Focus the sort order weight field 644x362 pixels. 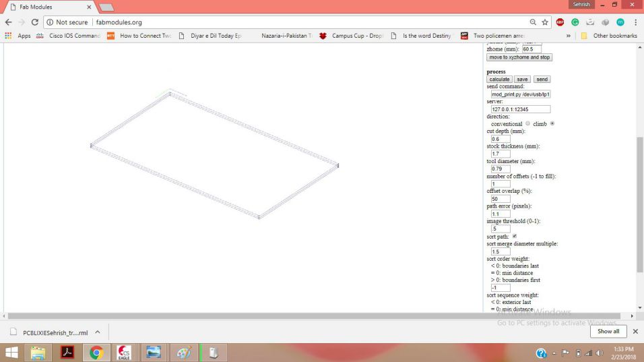(501, 288)
